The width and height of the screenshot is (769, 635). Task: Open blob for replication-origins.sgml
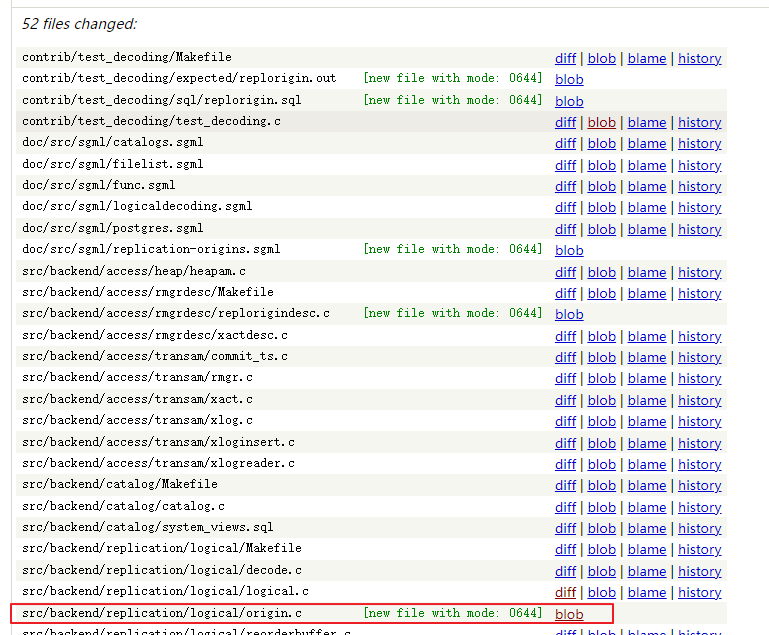569,250
